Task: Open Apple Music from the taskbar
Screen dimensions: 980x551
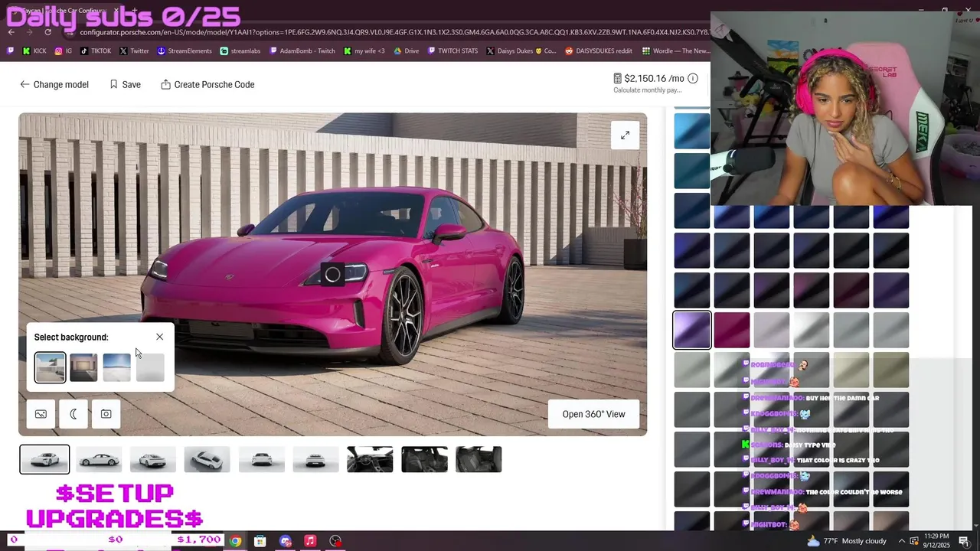Action: 310,541
